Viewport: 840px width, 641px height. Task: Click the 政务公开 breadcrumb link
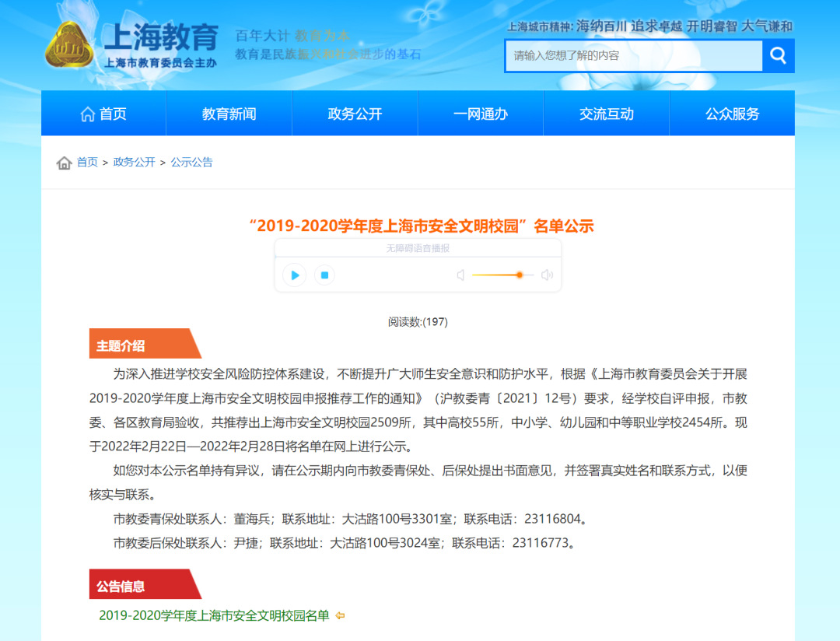[x=134, y=163]
